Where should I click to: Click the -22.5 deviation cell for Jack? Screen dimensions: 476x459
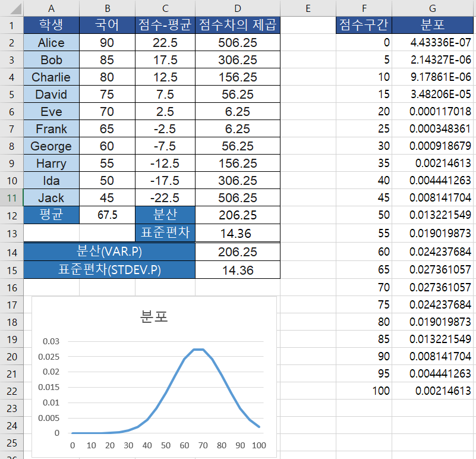coord(165,198)
